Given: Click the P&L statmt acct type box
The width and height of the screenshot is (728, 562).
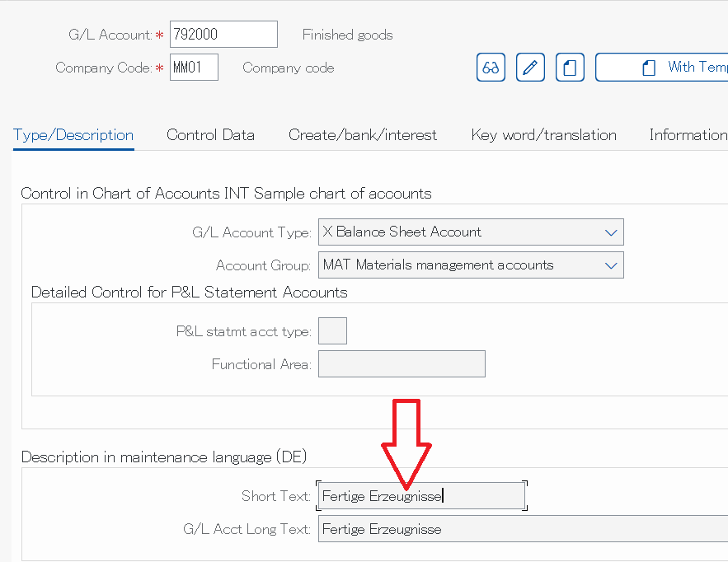Looking at the screenshot, I should (x=332, y=331).
